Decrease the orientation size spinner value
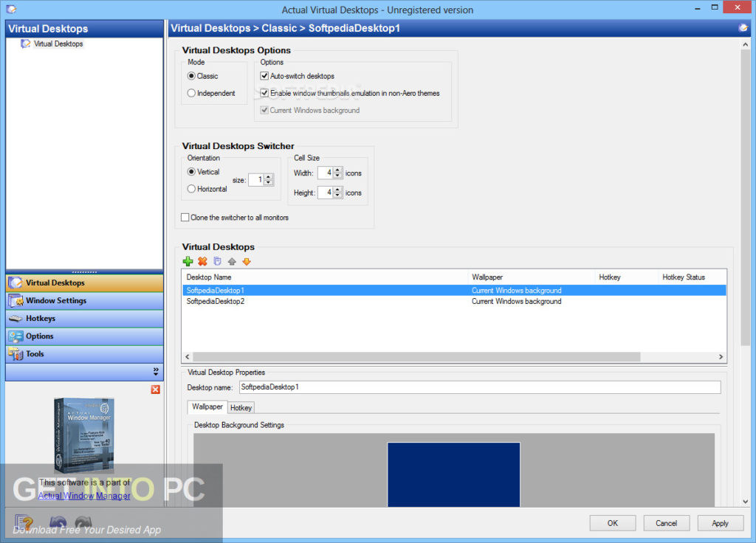Screen dimensions: 756x543 coord(269,183)
